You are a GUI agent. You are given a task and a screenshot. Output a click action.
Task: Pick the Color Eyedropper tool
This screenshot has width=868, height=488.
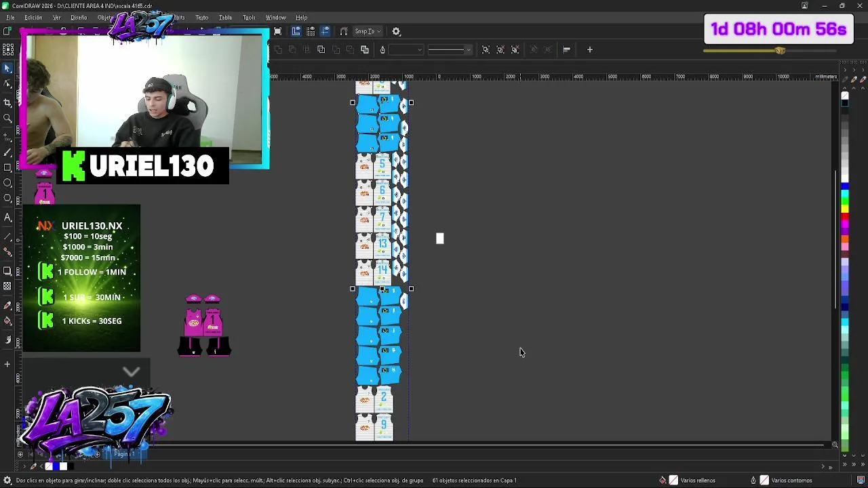click(7, 306)
